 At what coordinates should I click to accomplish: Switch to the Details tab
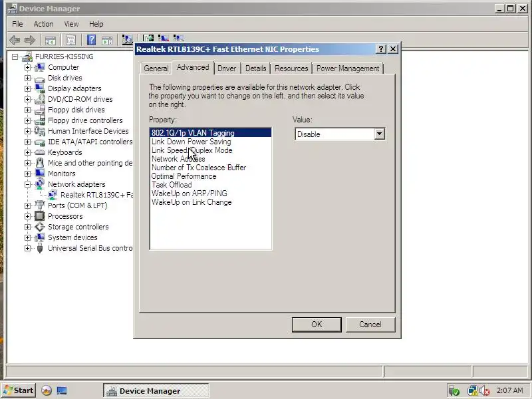(x=255, y=68)
